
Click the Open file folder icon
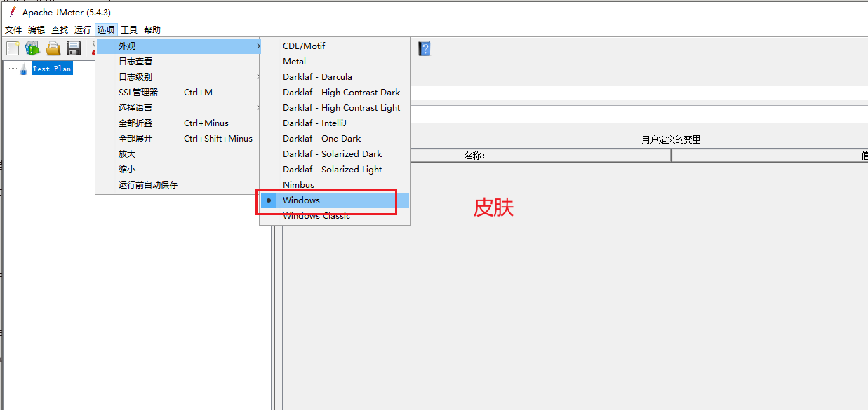53,48
